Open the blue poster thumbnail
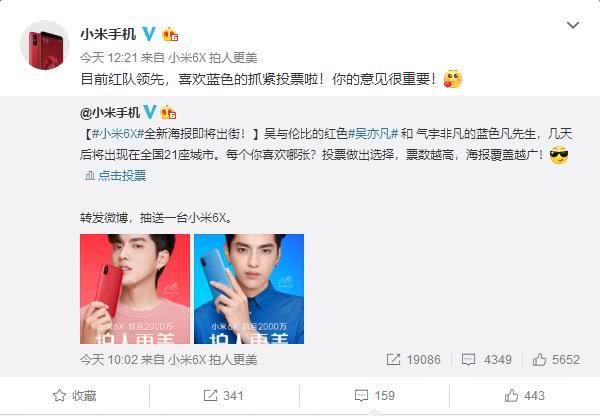600x416 pixels. tap(249, 289)
